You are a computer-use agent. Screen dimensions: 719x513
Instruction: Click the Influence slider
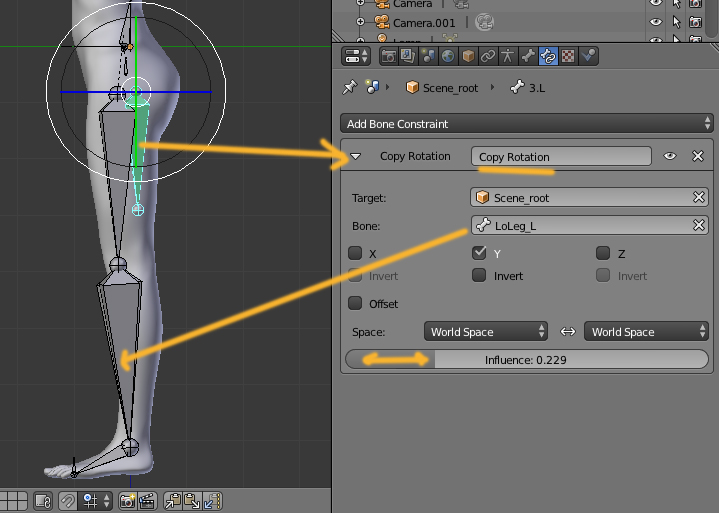tap(526, 359)
